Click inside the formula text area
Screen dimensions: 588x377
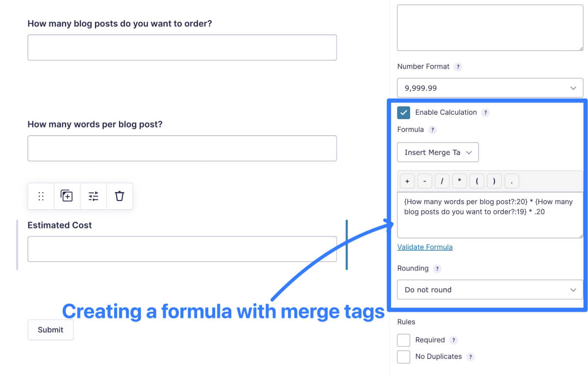pyautogui.click(x=490, y=215)
